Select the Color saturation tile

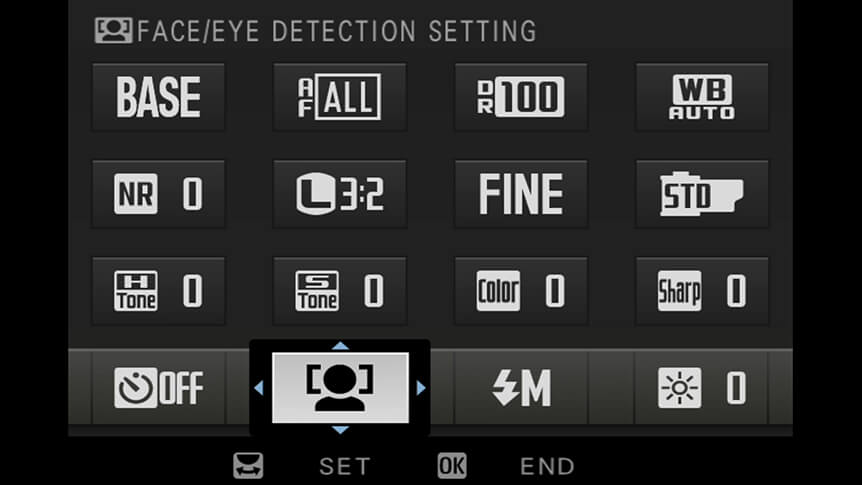pyautogui.click(x=521, y=291)
